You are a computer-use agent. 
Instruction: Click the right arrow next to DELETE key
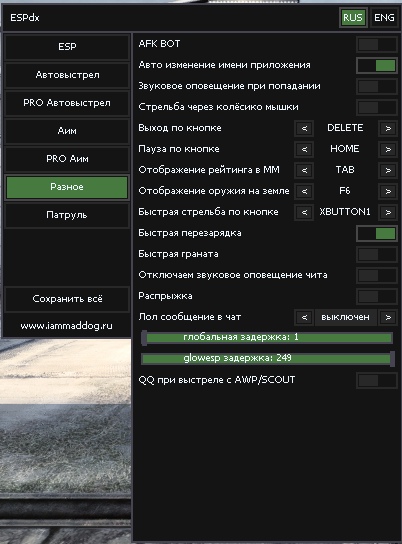(388, 128)
